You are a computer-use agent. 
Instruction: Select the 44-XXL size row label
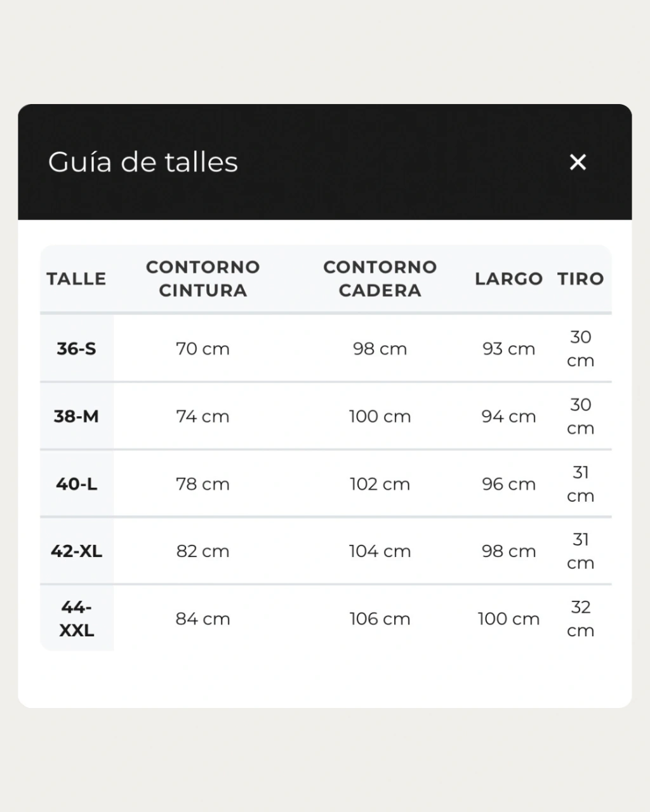coord(76,619)
